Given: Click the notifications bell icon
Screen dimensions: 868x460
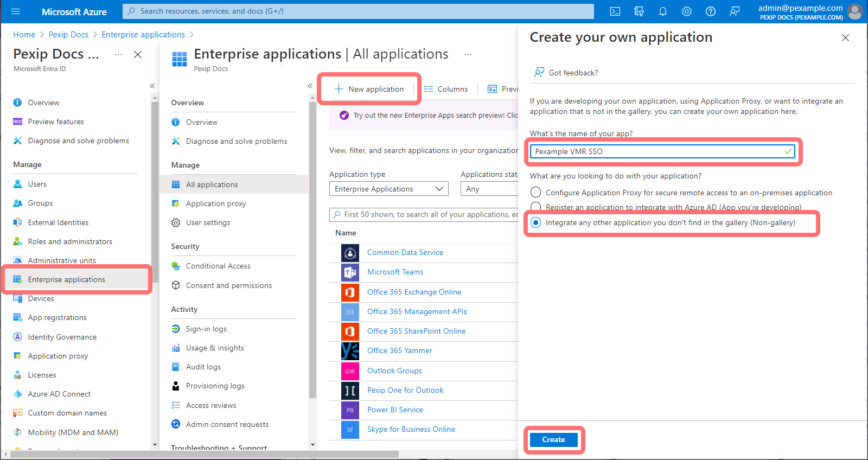Looking at the screenshot, I should click(x=662, y=11).
